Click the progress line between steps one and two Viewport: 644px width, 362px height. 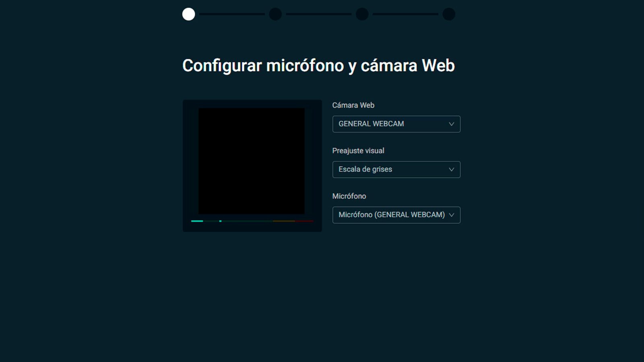coord(232,14)
